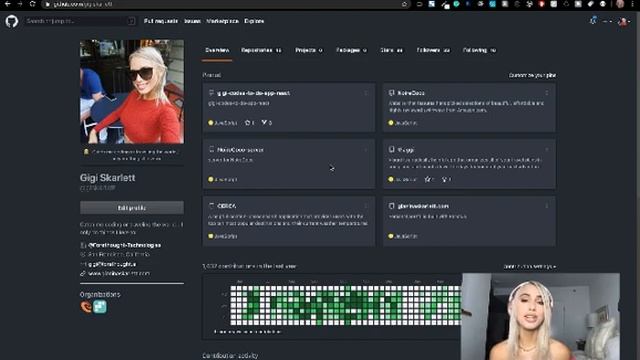Image resolution: width=640 pixels, height=360 pixels.
Task: Click the profile photo thumbnail
Action: click(x=132, y=91)
